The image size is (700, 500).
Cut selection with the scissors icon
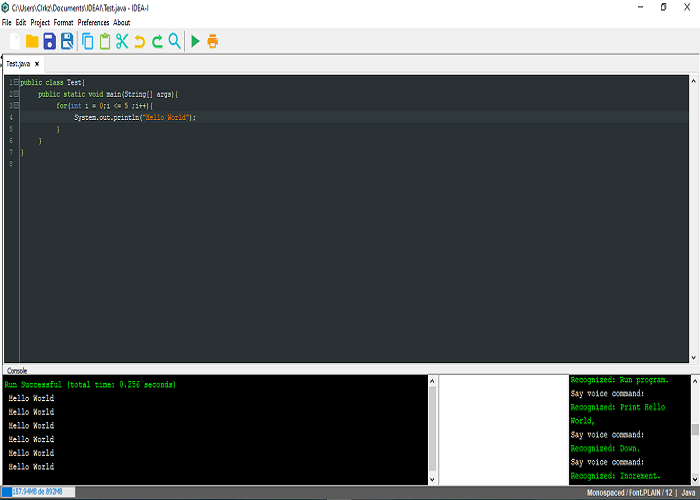click(122, 41)
